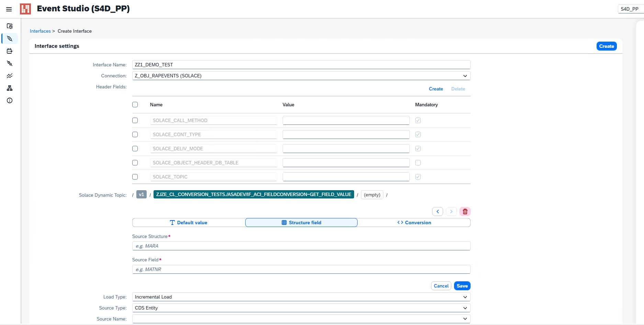Viewport: 644px width, 325px height.
Task: Open the S4D_PP system selector
Action: click(x=630, y=9)
